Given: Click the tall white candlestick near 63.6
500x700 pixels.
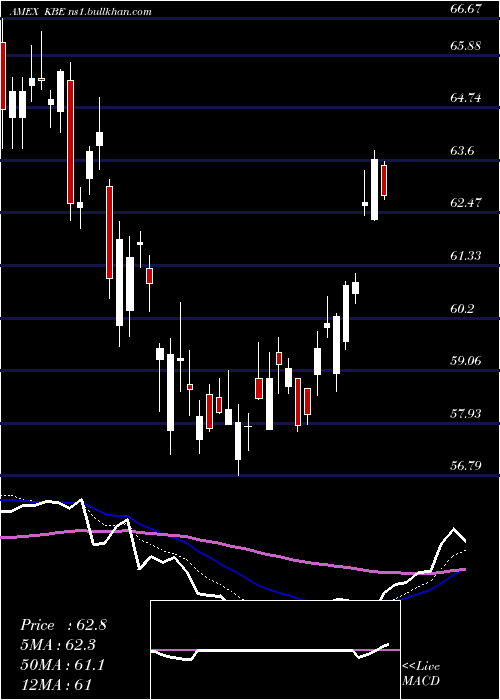Looking at the screenshot, I should coord(375,189).
